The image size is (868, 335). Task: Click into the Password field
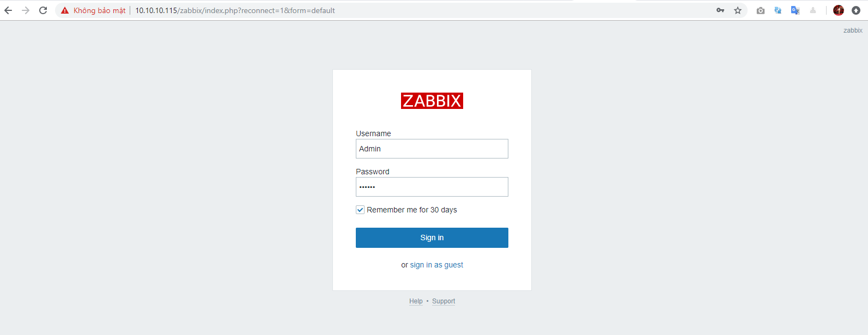[432, 187]
